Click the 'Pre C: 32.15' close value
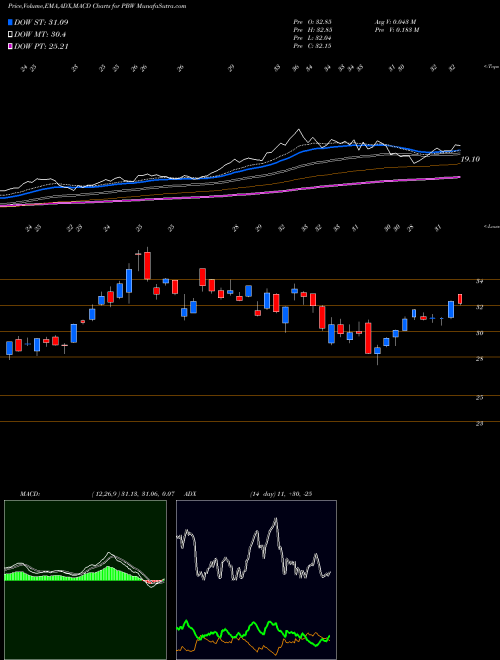 coord(313,46)
